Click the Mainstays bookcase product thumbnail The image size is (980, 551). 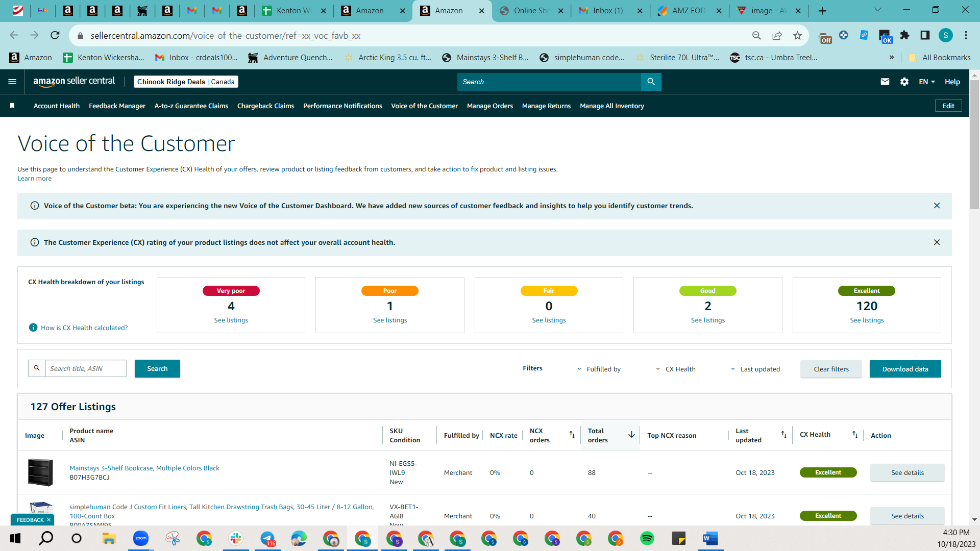click(40, 472)
